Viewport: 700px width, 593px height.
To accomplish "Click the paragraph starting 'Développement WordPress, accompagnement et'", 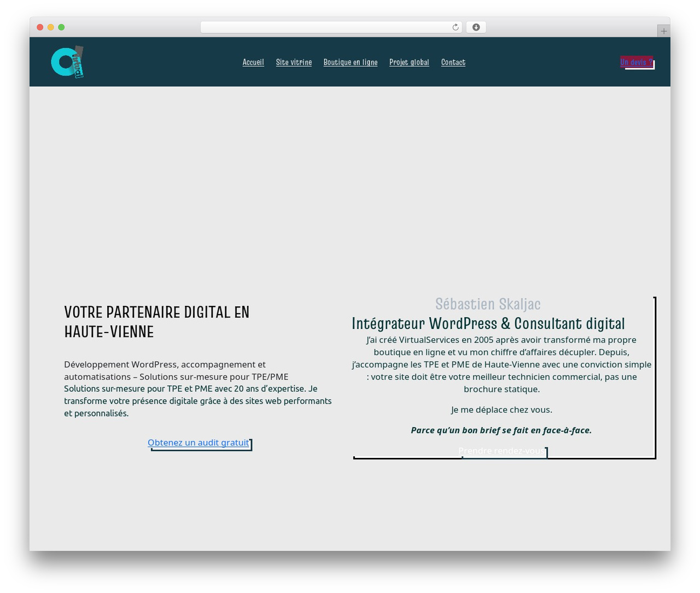I will (x=176, y=370).
